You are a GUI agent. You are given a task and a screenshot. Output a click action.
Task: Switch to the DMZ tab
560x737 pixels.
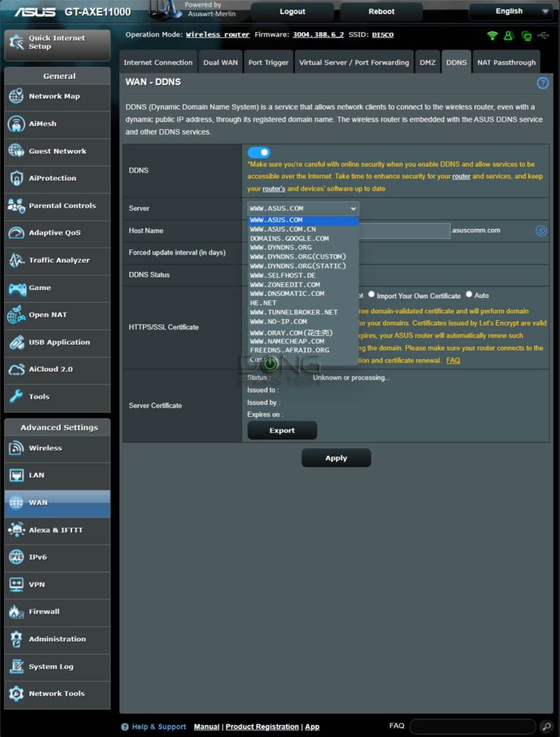pyautogui.click(x=427, y=62)
